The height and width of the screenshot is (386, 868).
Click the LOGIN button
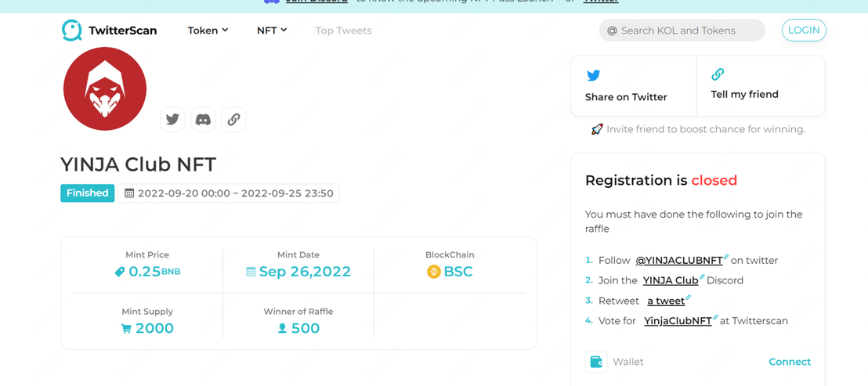pyautogui.click(x=804, y=31)
